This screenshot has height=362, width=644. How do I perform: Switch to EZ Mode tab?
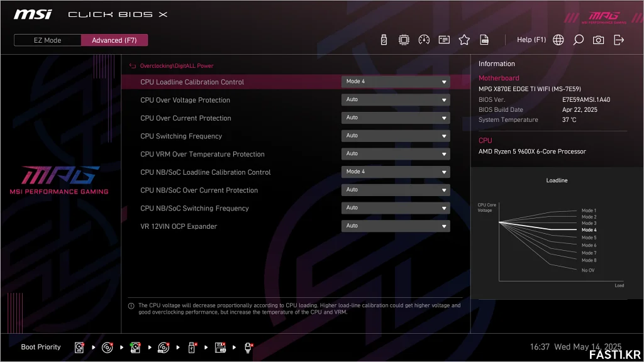pyautogui.click(x=47, y=40)
